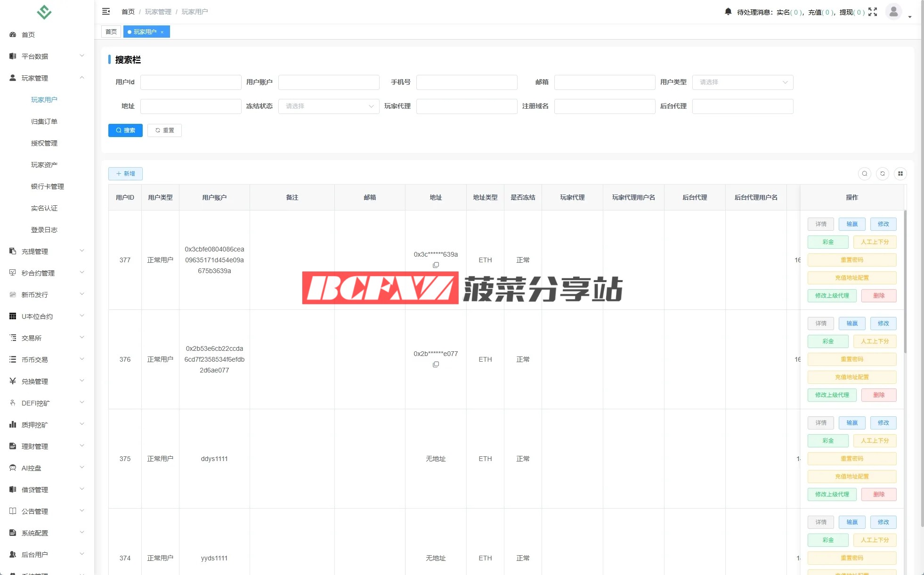
Task: Open the column display grid icon
Action: pyautogui.click(x=900, y=174)
